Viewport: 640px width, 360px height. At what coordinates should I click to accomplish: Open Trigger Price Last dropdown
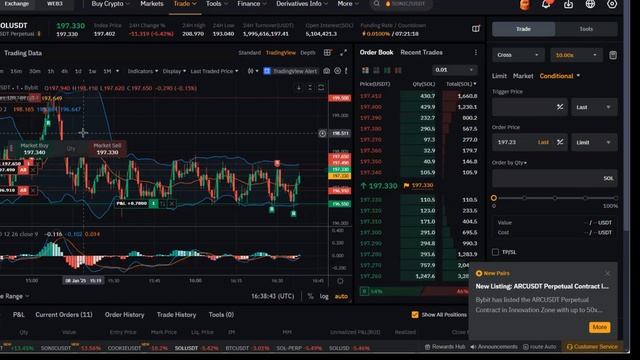coord(594,107)
